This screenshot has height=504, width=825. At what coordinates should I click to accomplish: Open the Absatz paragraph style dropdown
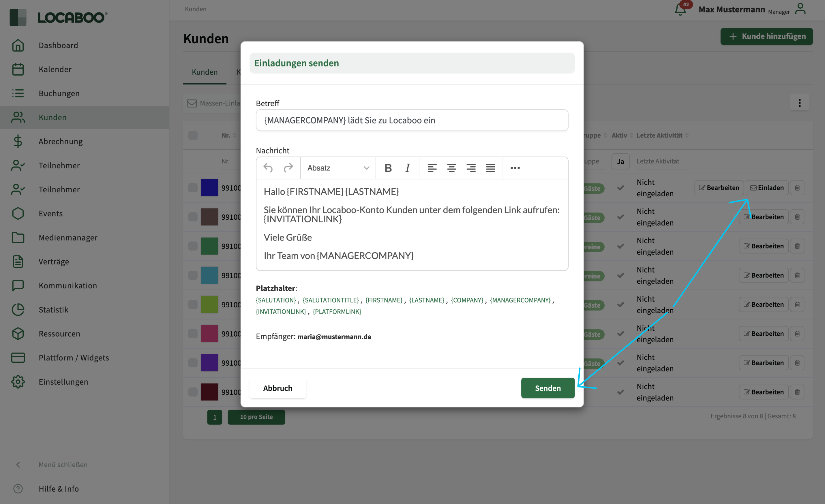click(x=338, y=168)
